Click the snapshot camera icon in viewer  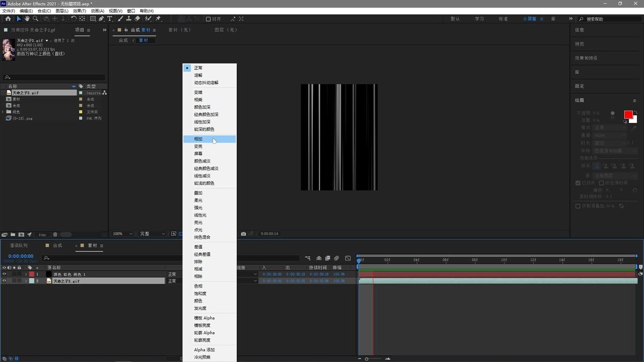pyautogui.click(x=244, y=234)
